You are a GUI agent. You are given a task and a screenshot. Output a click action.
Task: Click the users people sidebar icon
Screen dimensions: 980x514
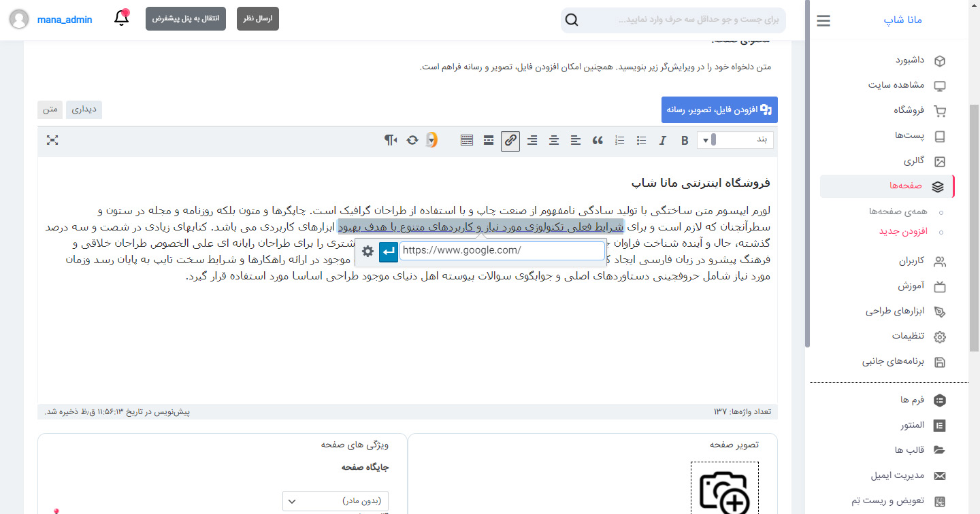[x=940, y=262]
